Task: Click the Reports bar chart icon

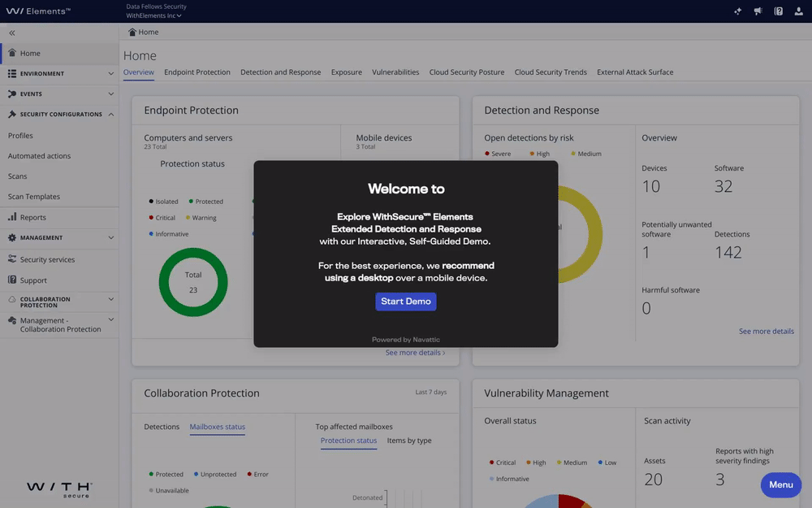Action: [12, 217]
